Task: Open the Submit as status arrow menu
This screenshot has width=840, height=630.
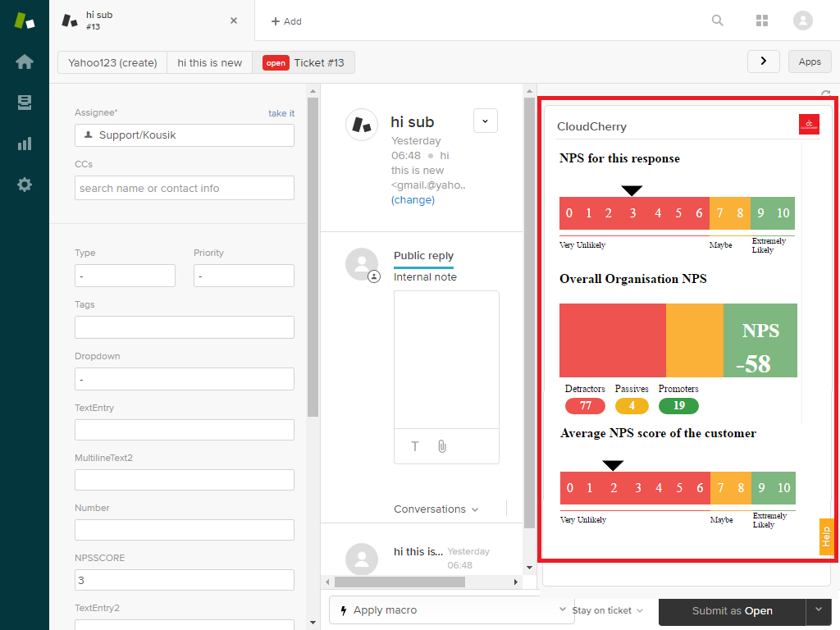Action: (x=818, y=609)
